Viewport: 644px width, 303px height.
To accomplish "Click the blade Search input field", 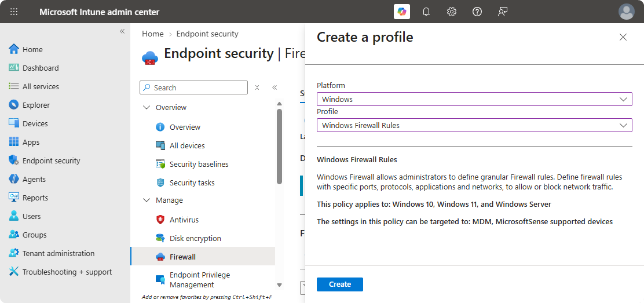I will [x=194, y=87].
